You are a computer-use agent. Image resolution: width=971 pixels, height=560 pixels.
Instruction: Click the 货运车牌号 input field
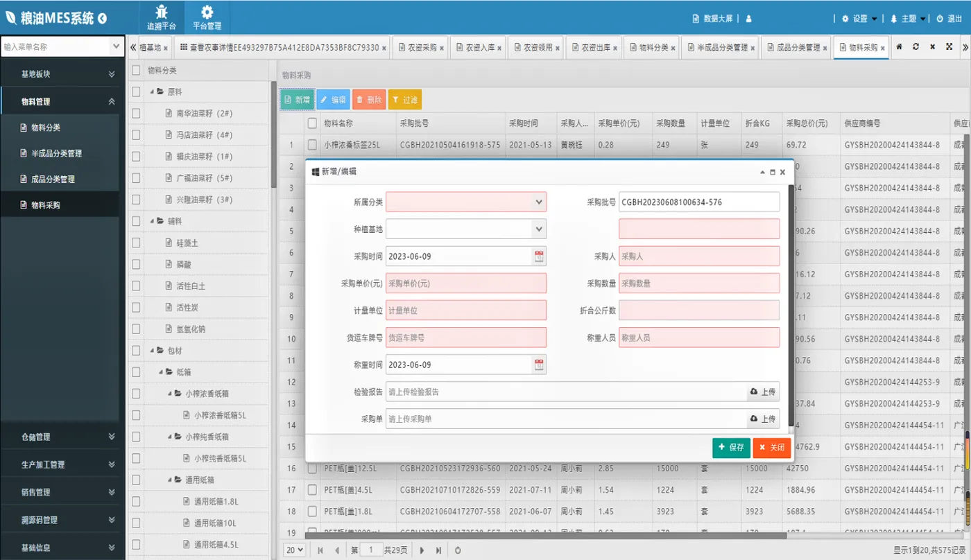(x=466, y=338)
